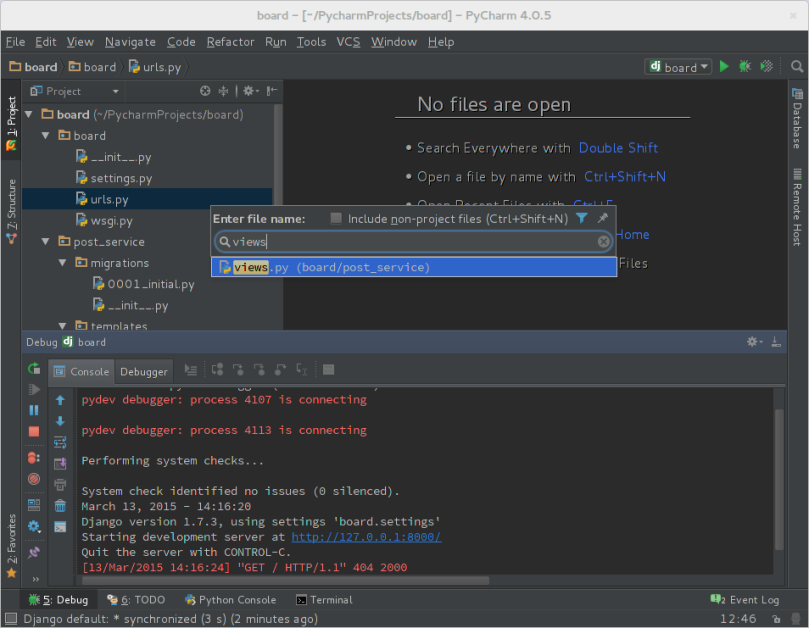809x628 pixels.
Task: Collapse the inner board folder arrow
Action: tap(46, 135)
